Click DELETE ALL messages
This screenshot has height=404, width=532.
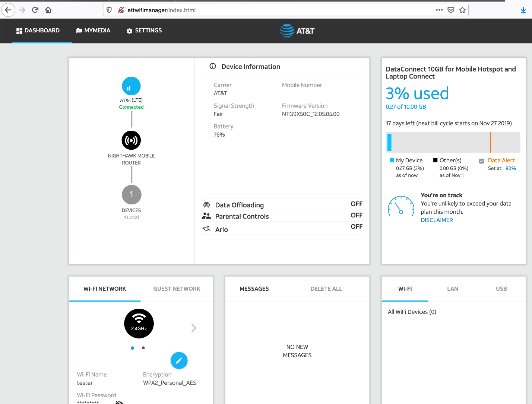[326, 289]
